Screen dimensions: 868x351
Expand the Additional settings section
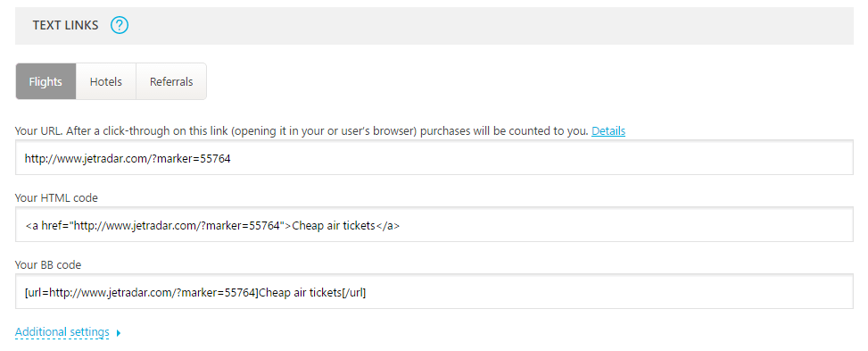click(x=62, y=332)
